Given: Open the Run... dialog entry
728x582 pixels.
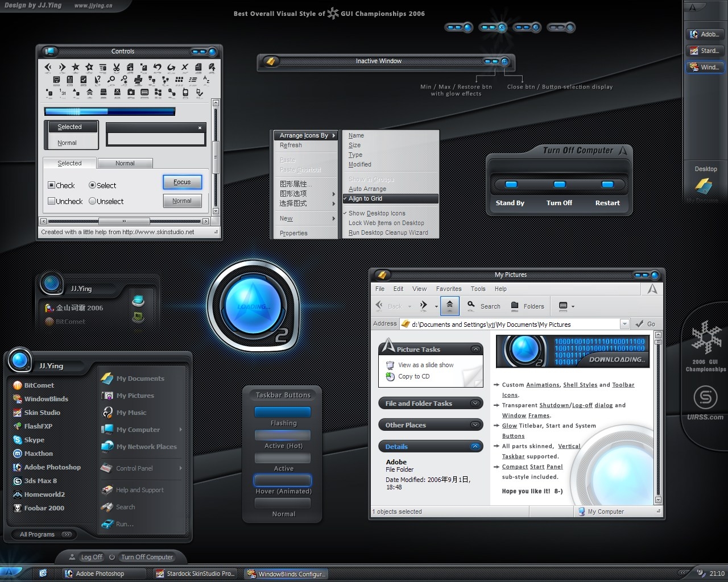Looking at the screenshot, I should 117,524.
